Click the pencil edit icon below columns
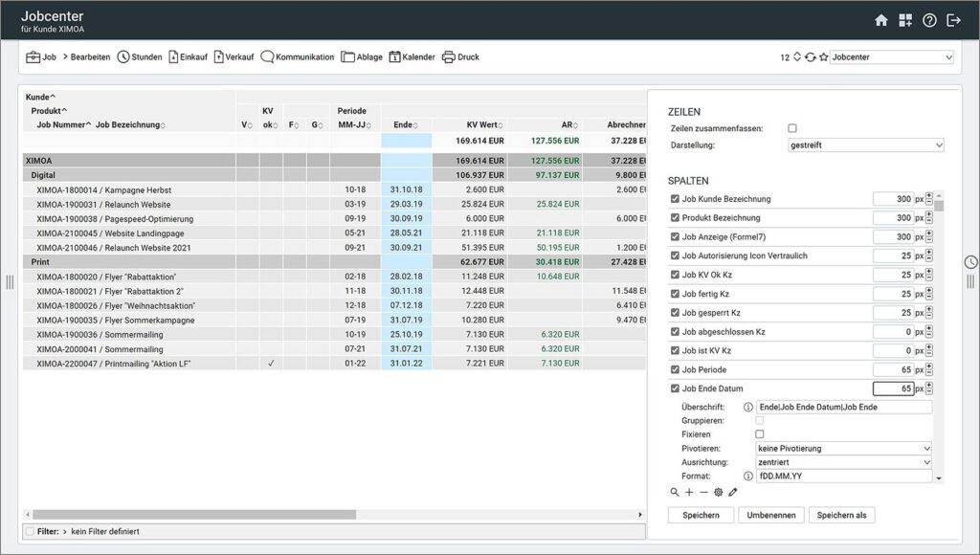 click(x=733, y=492)
